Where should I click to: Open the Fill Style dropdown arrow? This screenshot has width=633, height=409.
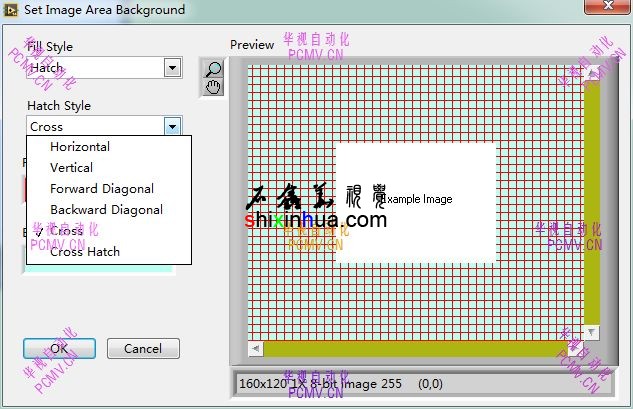coord(172,68)
